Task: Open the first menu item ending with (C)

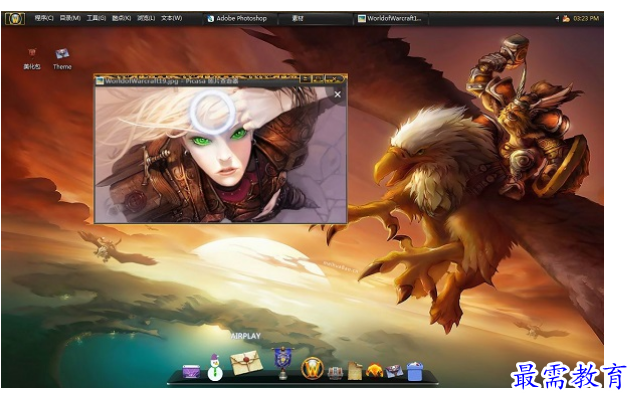Action: [44, 18]
